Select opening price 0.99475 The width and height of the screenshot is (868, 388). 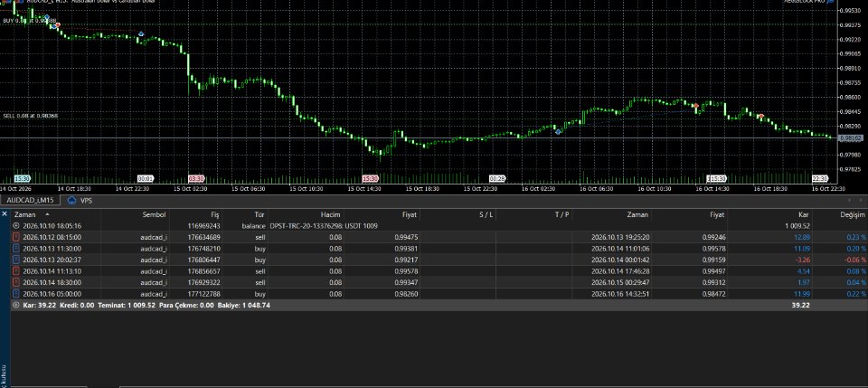406,237
